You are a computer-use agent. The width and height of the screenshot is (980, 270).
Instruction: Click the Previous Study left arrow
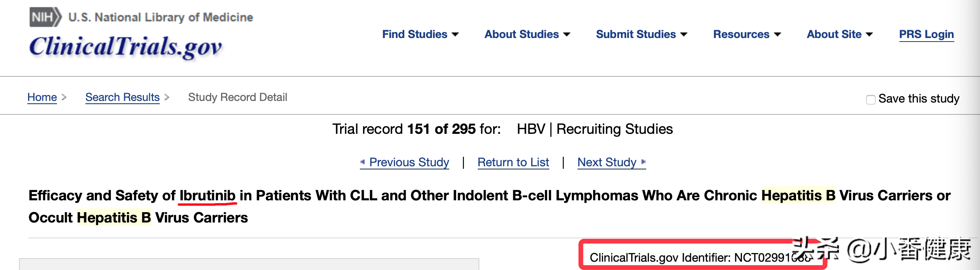362,162
